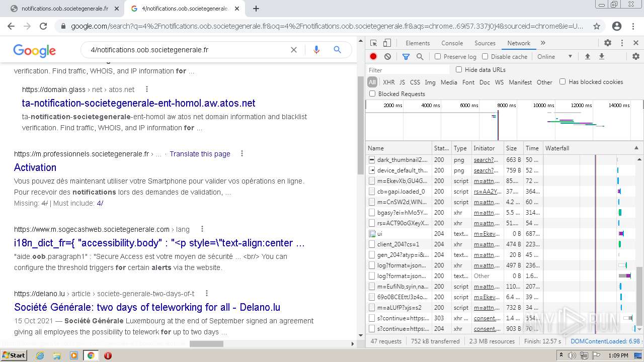Click the Google search magnifier button

338,50
